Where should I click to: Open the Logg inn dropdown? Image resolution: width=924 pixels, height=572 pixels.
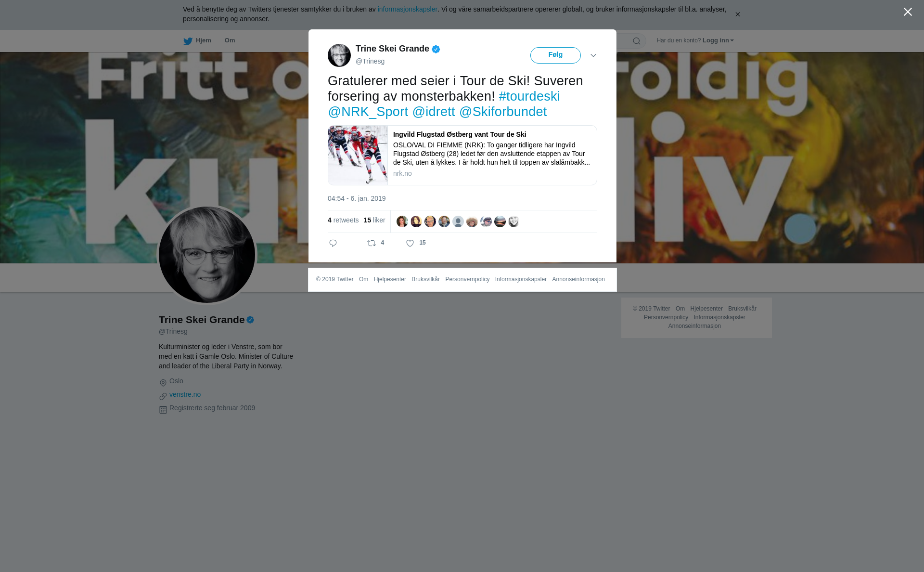718,40
